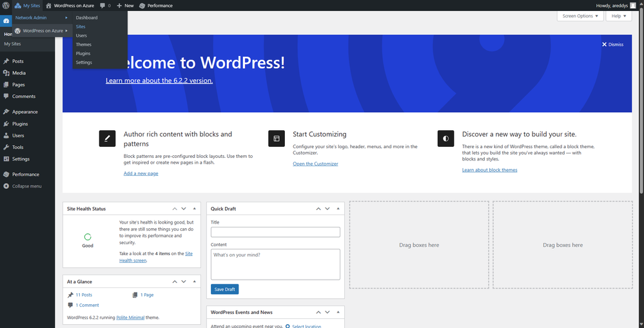Image resolution: width=644 pixels, height=328 pixels.
Task: Open the Site Health screen link
Action: click(156, 257)
